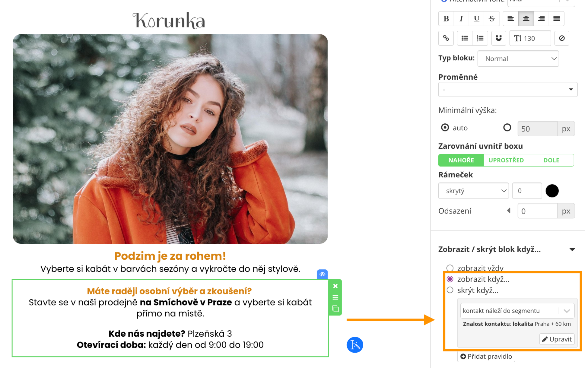Clear formatting with the circle-slash icon

click(x=561, y=38)
